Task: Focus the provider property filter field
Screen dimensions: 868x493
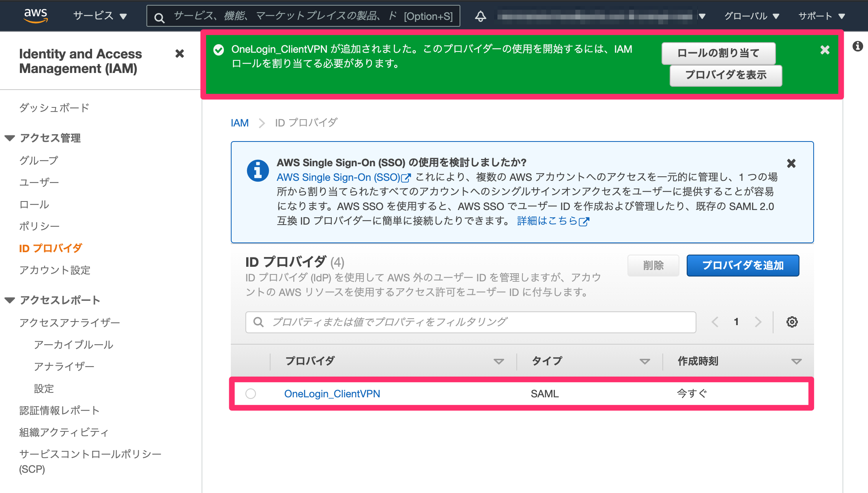Action: tap(471, 322)
